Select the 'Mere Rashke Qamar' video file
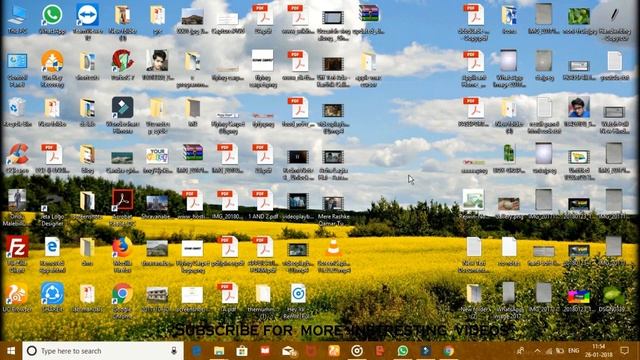640x360 pixels. click(x=333, y=210)
